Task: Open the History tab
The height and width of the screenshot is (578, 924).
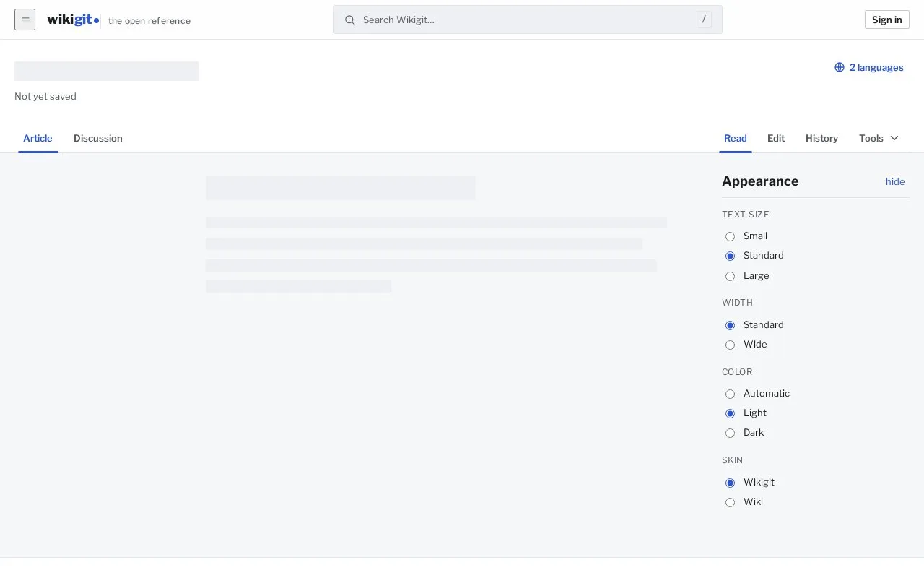Action: (821, 138)
